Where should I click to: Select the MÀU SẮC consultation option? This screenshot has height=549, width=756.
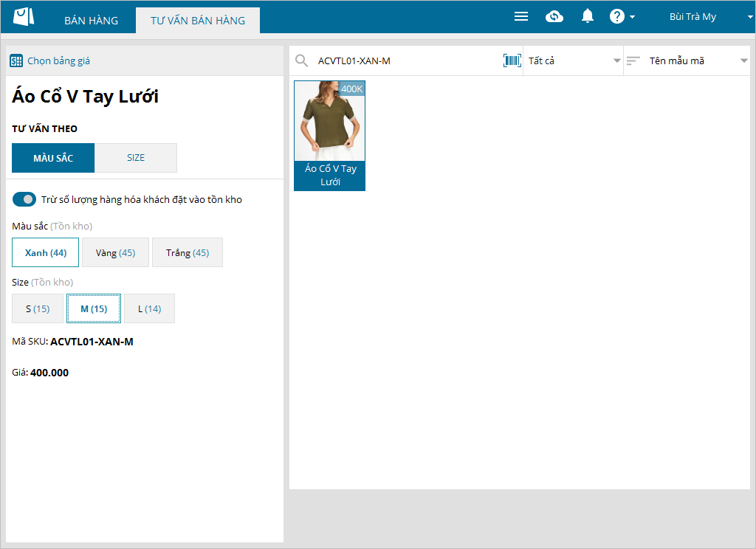click(x=53, y=158)
